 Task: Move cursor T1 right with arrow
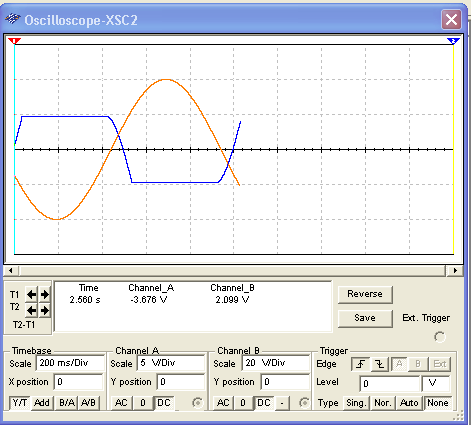coord(45,295)
